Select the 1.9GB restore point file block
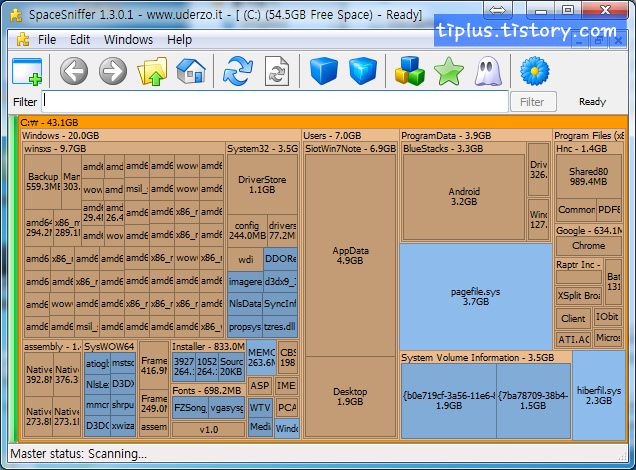This screenshot has height=470, width=636. click(x=449, y=401)
